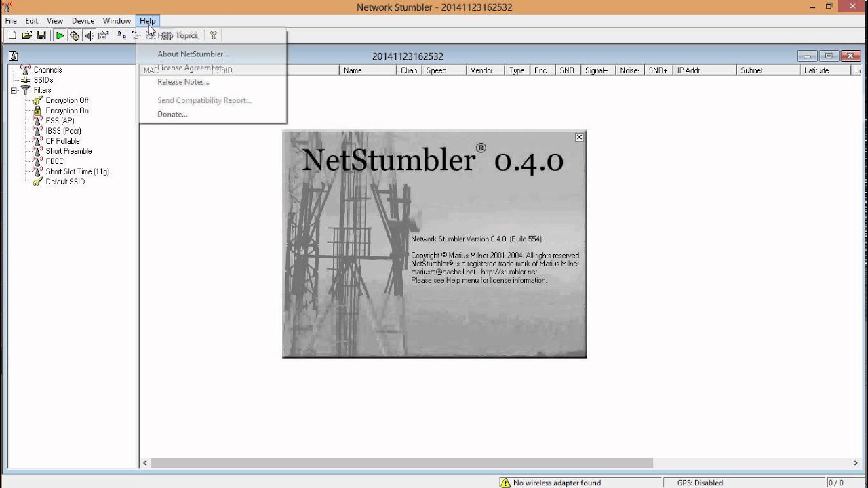Sort by the Name column header
Screen dimensions: 868x488
[368, 70]
